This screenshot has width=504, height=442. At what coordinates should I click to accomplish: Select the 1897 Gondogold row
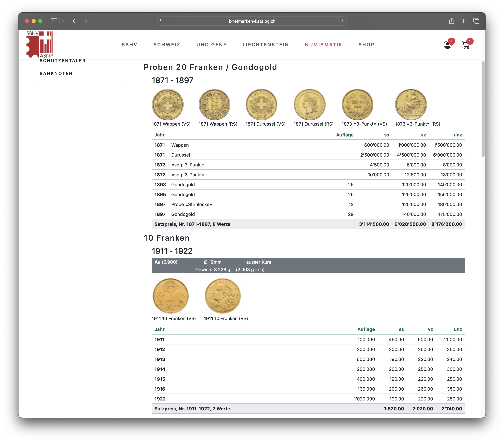(308, 214)
